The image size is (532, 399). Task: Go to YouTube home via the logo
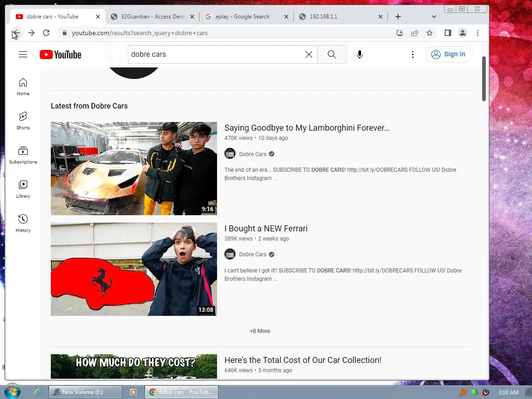click(60, 54)
